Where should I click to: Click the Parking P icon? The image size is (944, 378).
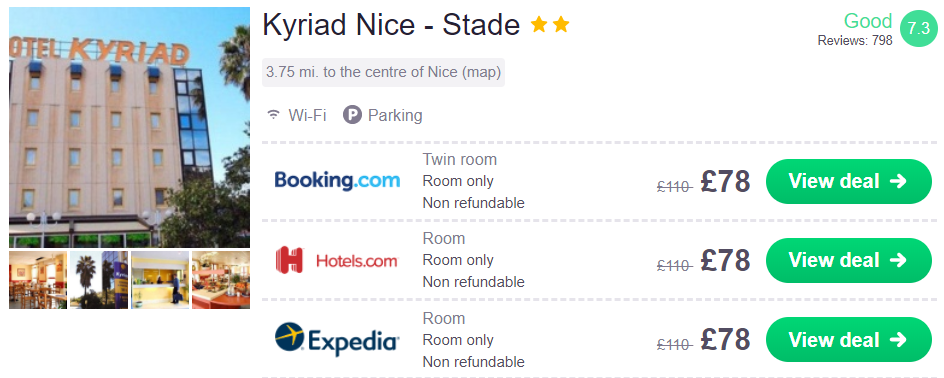(x=352, y=115)
